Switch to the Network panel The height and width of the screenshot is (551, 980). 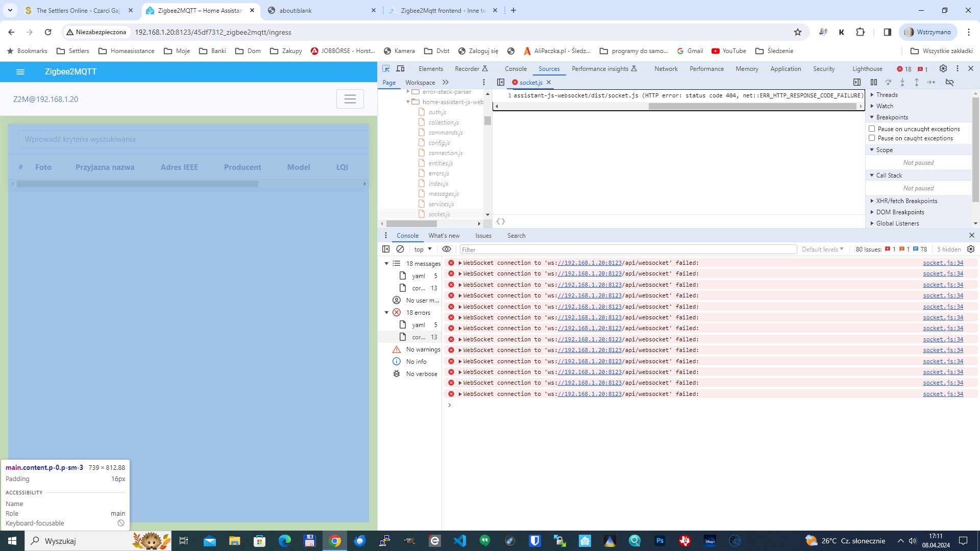666,69
